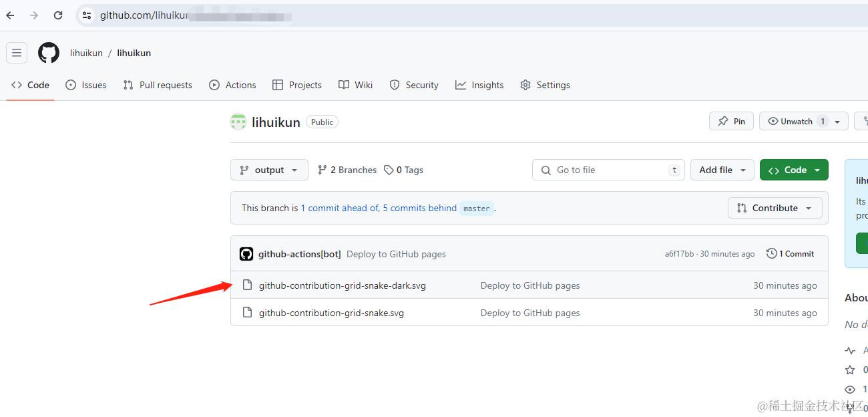Expand the output branch selector
The width and height of the screenshot is (868, 417).
pyautogui.click(x=269, y=170)
